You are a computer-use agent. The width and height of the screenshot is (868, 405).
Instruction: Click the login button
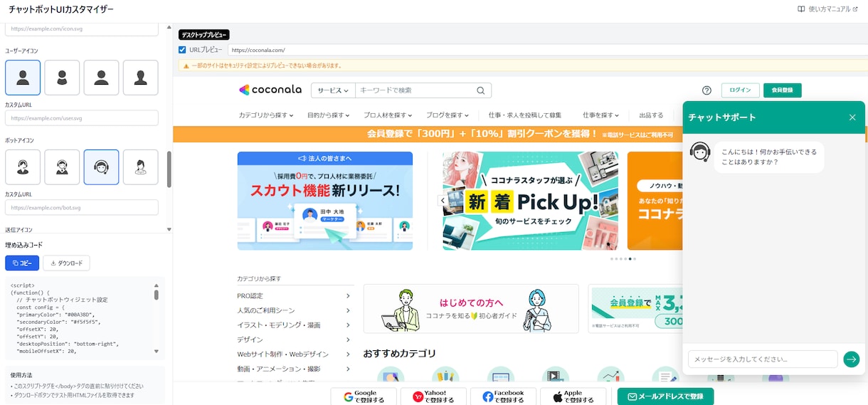(740, 90)
